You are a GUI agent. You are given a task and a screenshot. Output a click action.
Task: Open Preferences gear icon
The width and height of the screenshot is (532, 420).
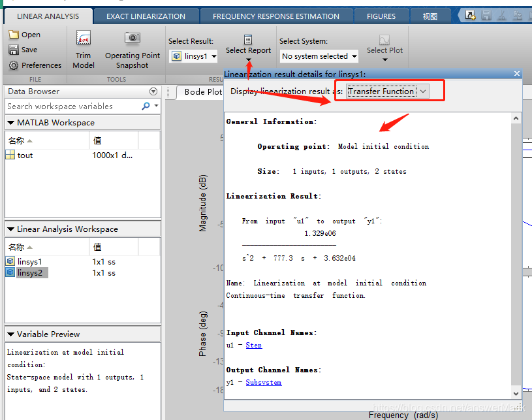(x=14, y=65)
